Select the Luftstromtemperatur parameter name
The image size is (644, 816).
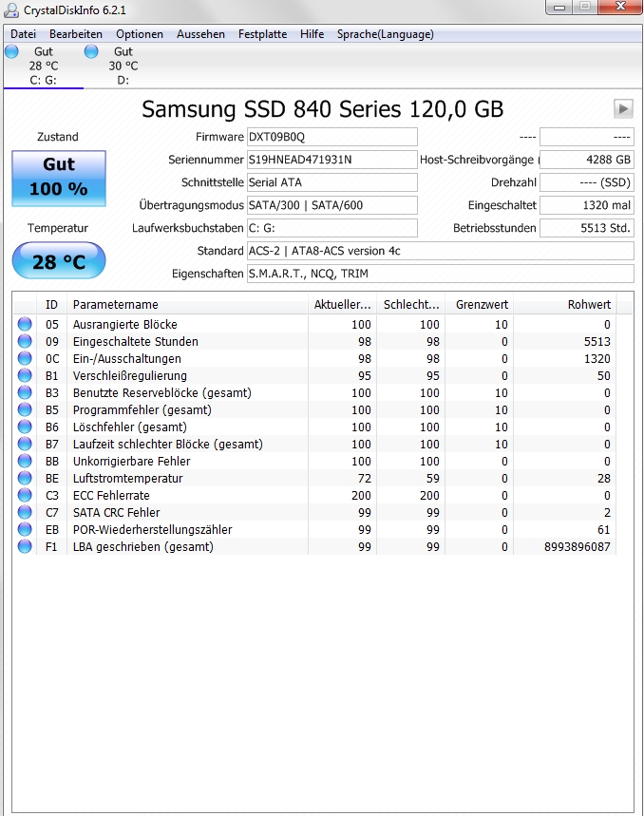(127, 478)
